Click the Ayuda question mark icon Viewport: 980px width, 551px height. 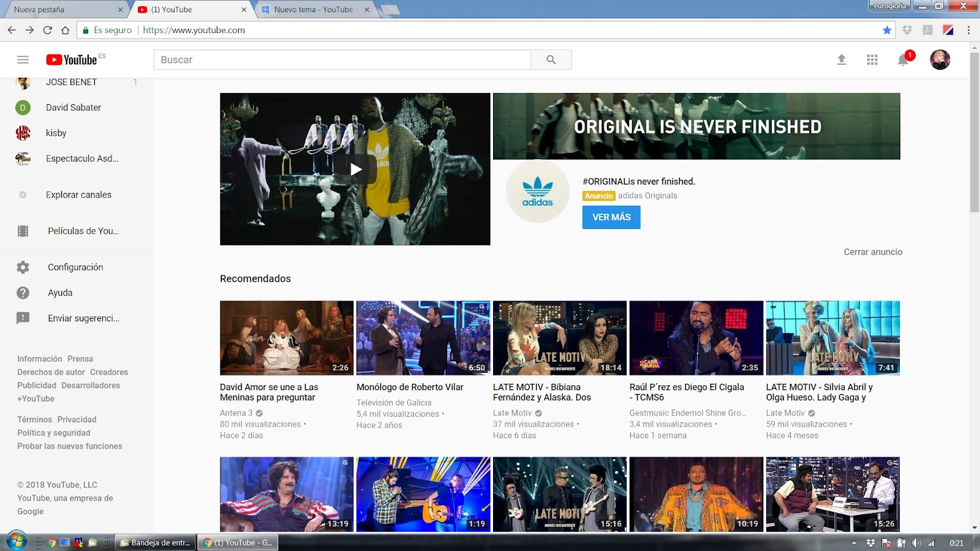tap(23, 293)
